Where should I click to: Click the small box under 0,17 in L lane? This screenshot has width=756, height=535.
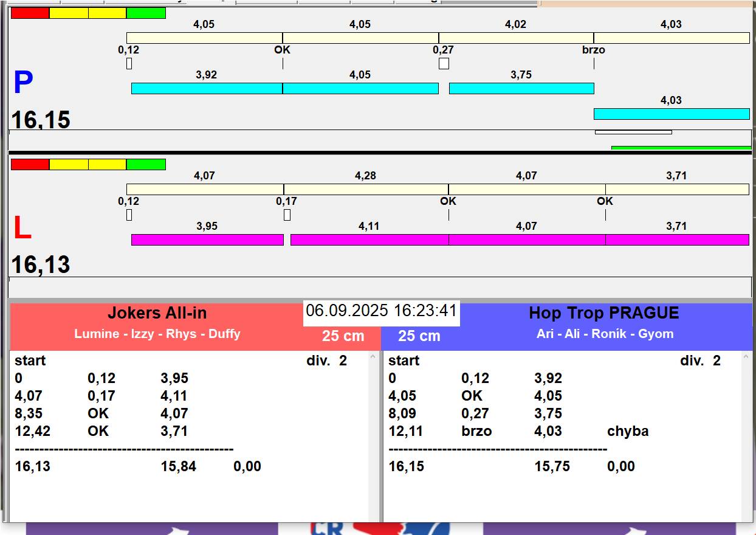[x=287, y=215]
